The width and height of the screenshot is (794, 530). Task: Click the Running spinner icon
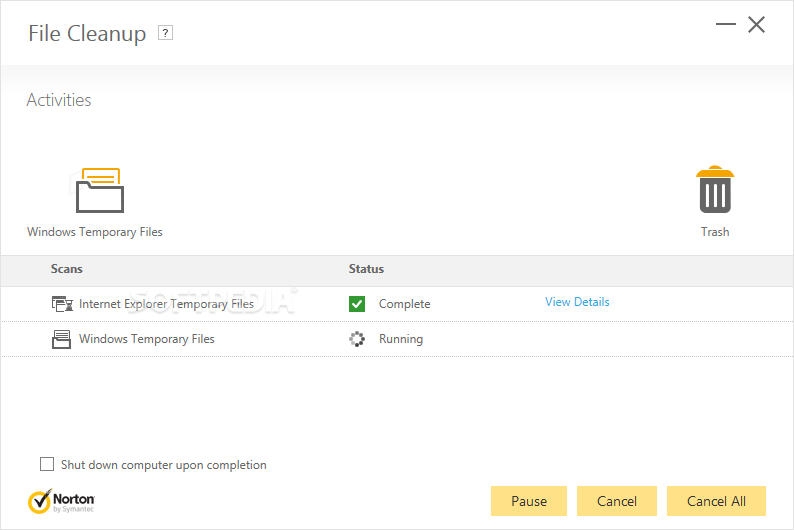(357, 339)
